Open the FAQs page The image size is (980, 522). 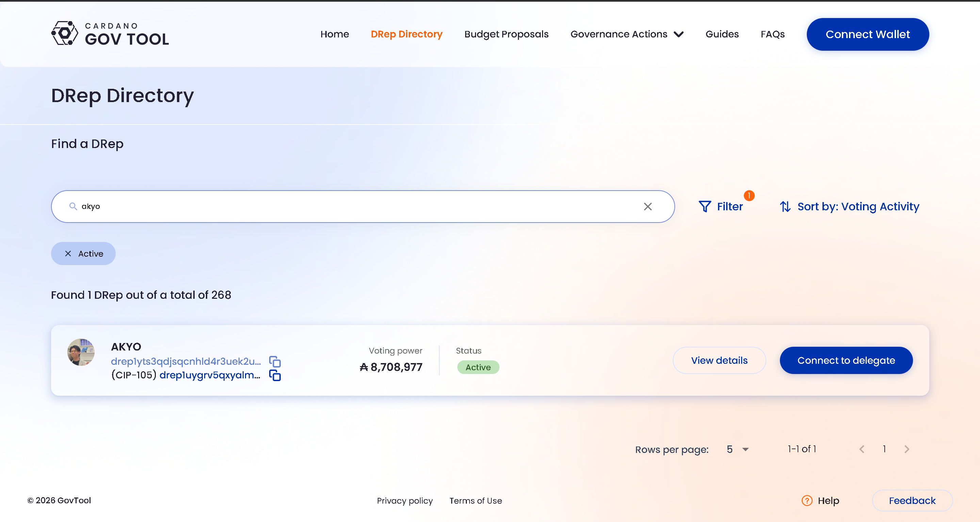(x=772, y=34)
